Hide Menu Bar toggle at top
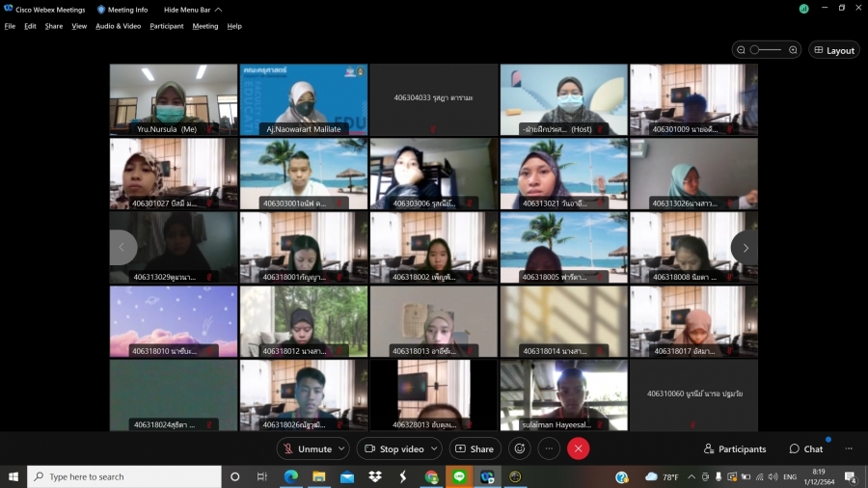Viewport: 868px width, 488px height. point(192,10)
